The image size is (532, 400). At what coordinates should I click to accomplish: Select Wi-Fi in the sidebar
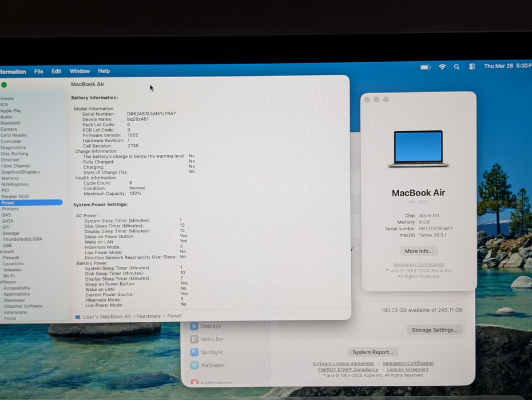[9, 276]
